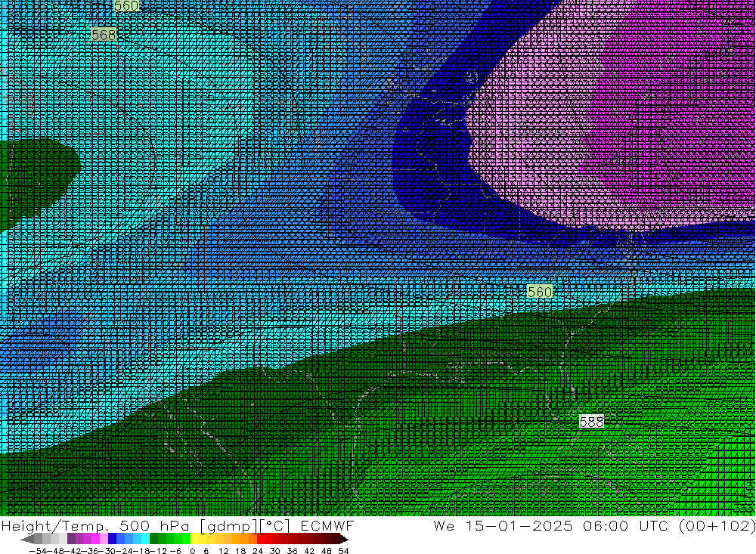Click the dark maroon right arrow of the scale
756x554 pixels.
pyautogui.click(x=344, y=539)
